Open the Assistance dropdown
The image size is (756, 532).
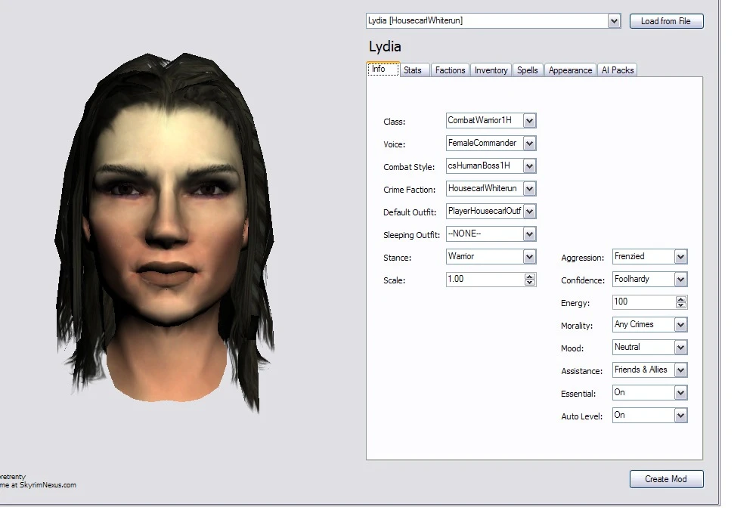680,370
